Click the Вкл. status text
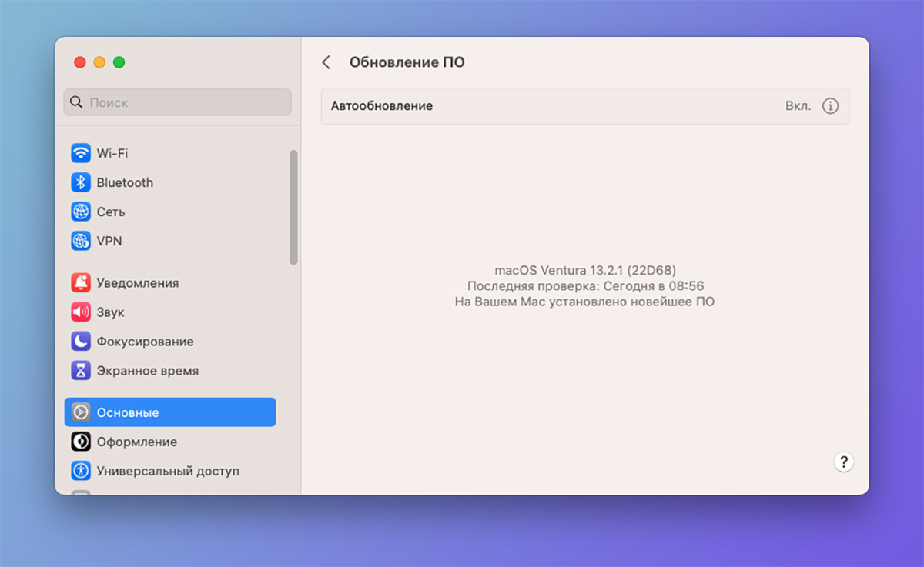The width and height of the screenshot is (924, 567). [798, 106]
